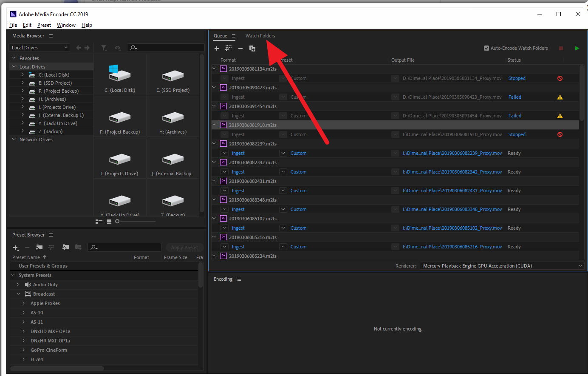The height and width of the screenshot is (376, 588).
Task: Open the Encoding panel menu icon
Action: pyautogui.click(x=239, y=279)
